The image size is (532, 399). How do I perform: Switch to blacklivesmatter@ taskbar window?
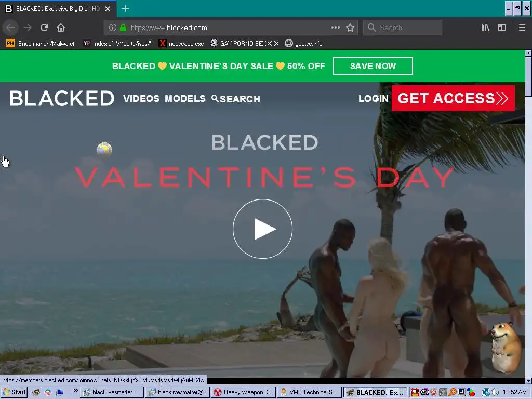click(x=178, y=392)
